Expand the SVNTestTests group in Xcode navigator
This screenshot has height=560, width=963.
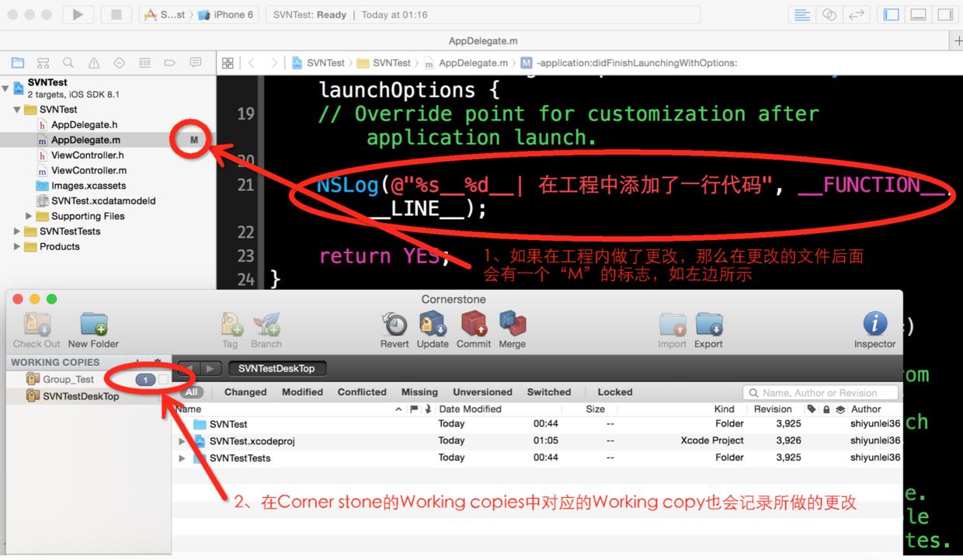17,231
